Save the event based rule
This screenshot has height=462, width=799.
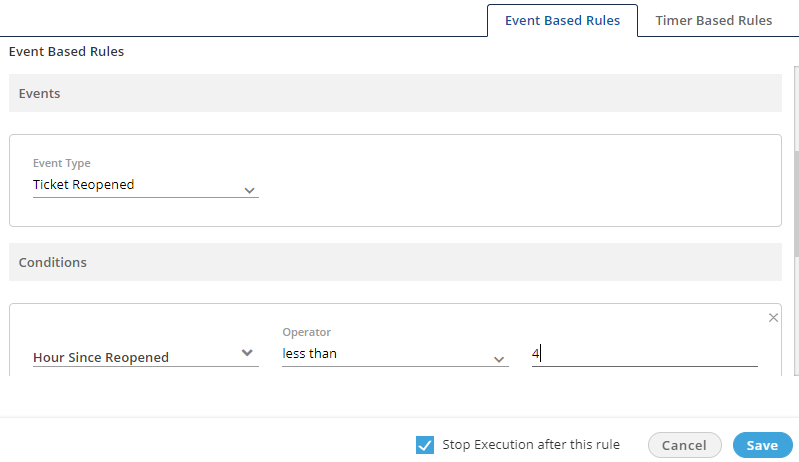coord(762,445)
